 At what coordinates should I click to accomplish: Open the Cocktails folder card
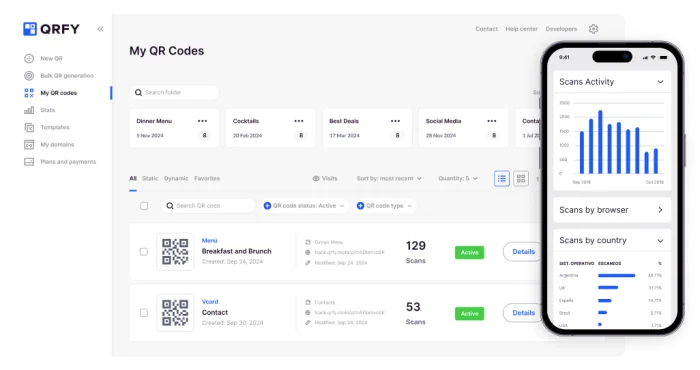coord(271,128)
